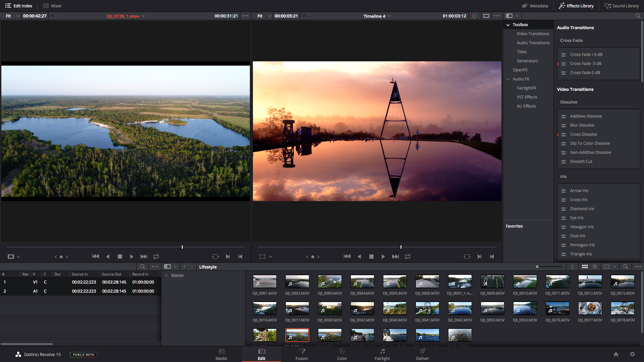Open timeline viewer Fit zoom dropdown
Viewport: 644px width, 362px height.
tap(264, 16)
